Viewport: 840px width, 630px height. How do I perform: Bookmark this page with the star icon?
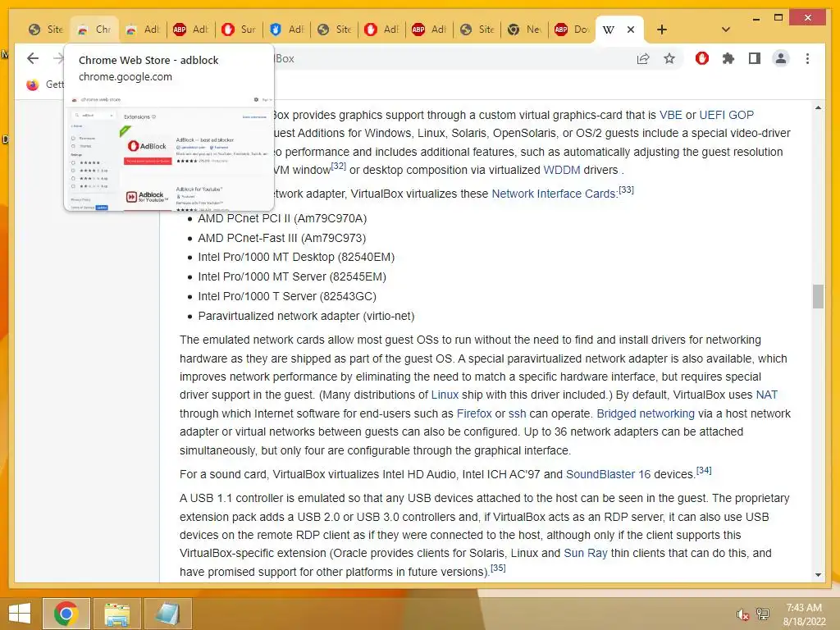[x=669, y=58]
